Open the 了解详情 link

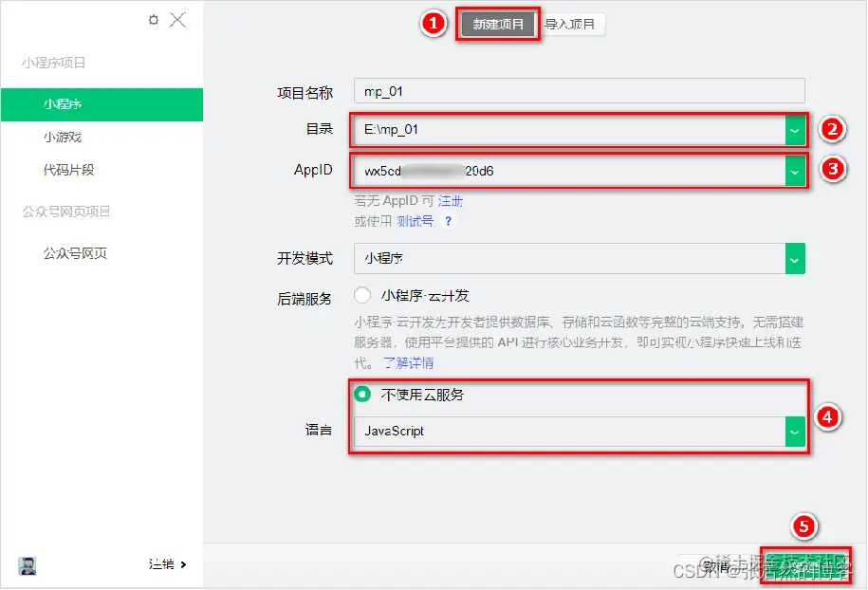tap(409, 363)
